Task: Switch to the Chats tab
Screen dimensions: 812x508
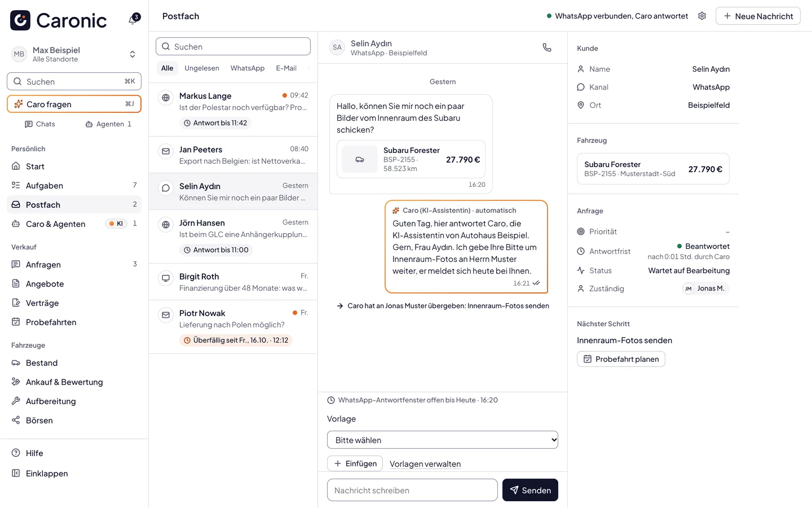Action: click(x=40, y=124)
